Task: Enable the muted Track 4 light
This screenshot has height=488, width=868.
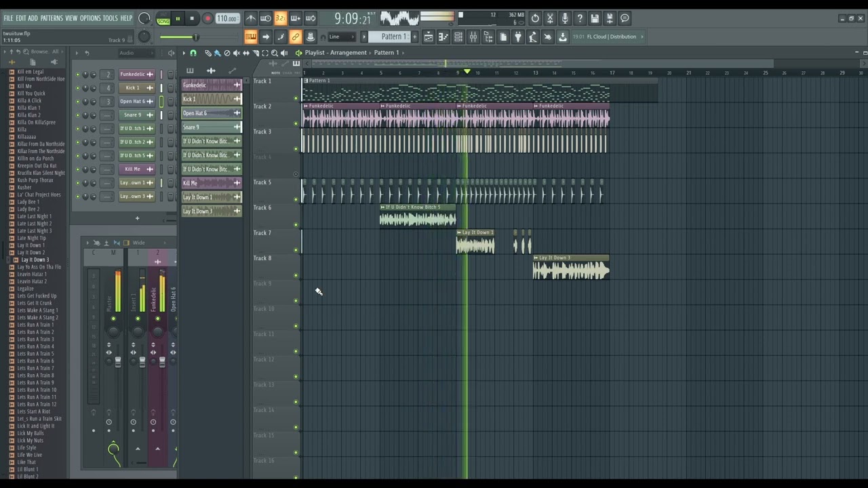Action: (296, 174)
